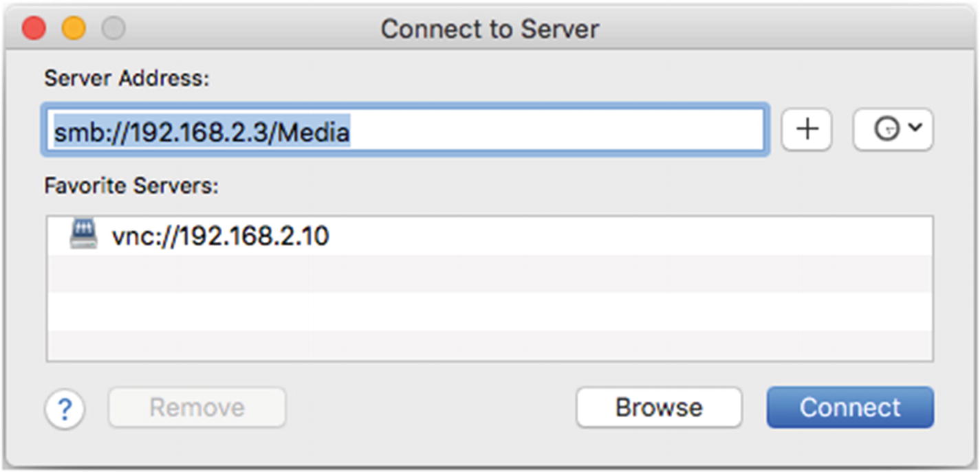The height and width of the screenshot is (472, 980).
Task: Click the VNC server icon in favorites
Action: coord(84,236)
